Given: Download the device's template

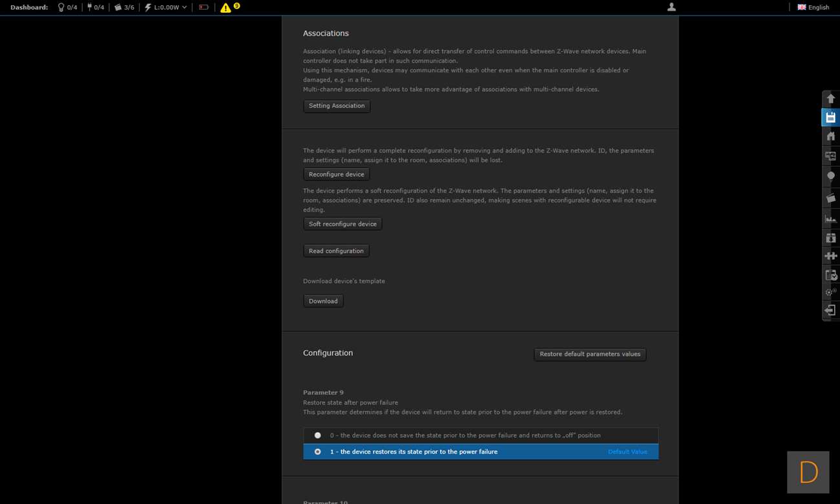Looking at the screenshot, I should 323,301.
